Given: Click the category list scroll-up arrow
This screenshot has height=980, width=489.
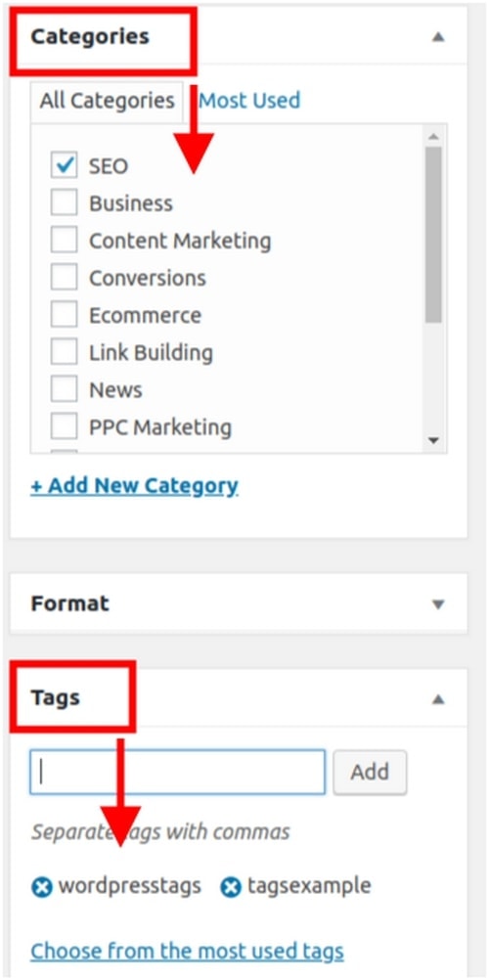Looking at the screenshot, I should [433, 136].
